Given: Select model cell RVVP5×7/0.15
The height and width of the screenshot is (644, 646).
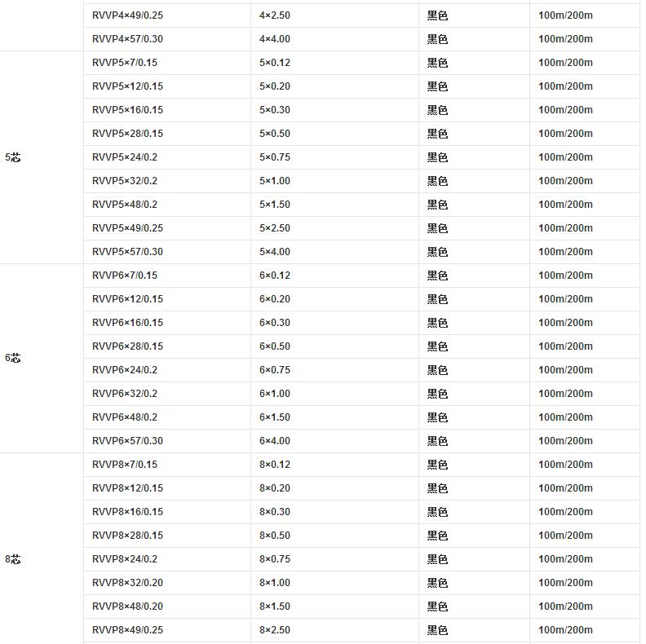Looking at the screenshot, I should coord(125,63).
